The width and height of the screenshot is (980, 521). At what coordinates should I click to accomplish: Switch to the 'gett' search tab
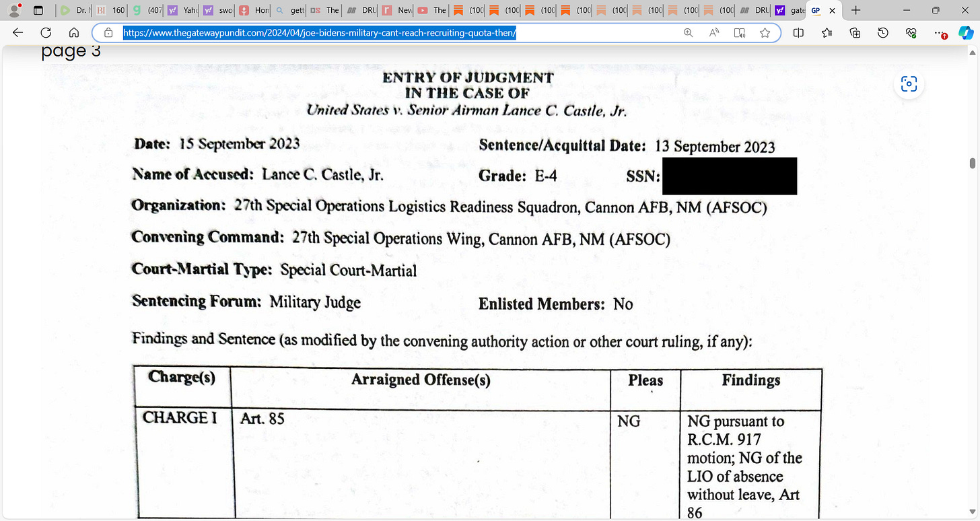coord(290,10)
